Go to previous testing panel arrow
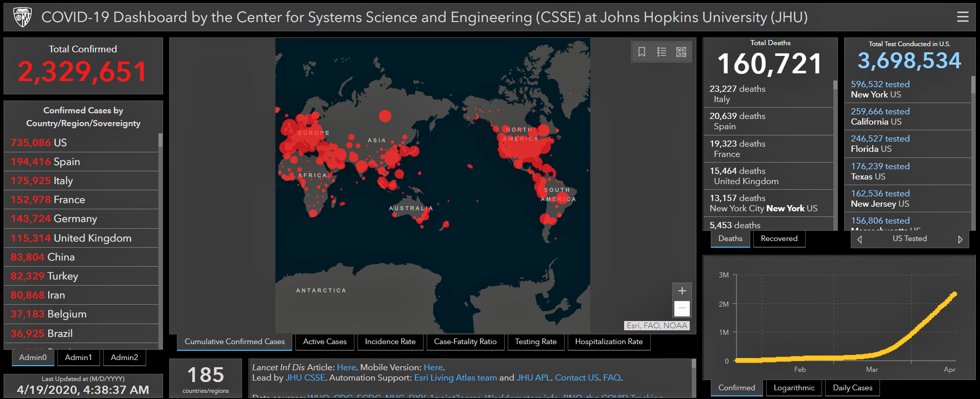 click(860, 239)
